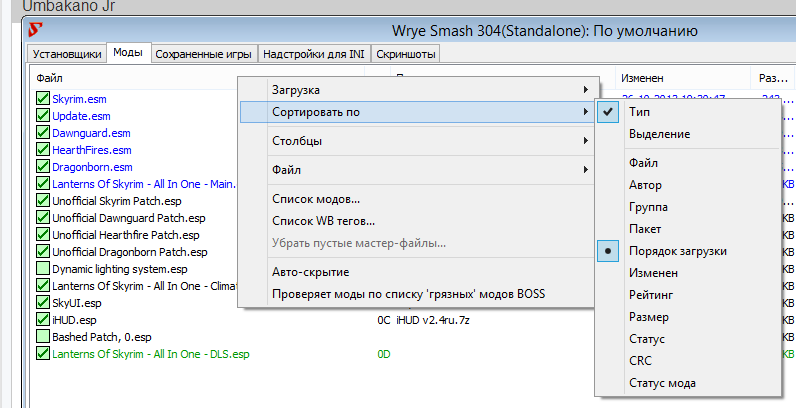Select the Dawnguard.esm file name
Screen dimensions: 796x408
(91, 133)
